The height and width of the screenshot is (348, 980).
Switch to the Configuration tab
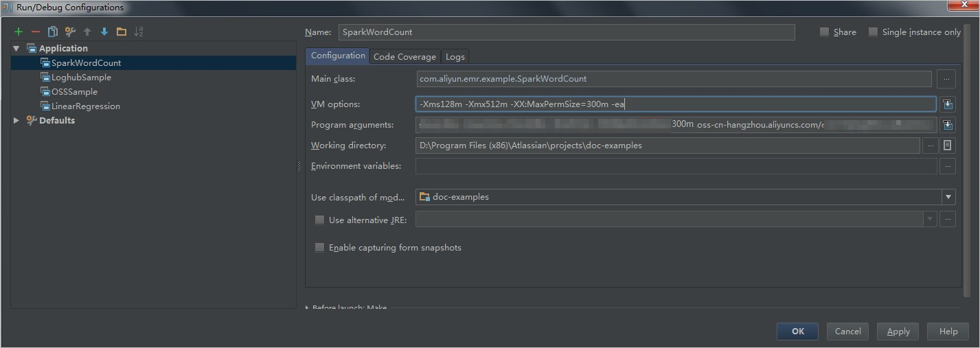tap(338, 56)
